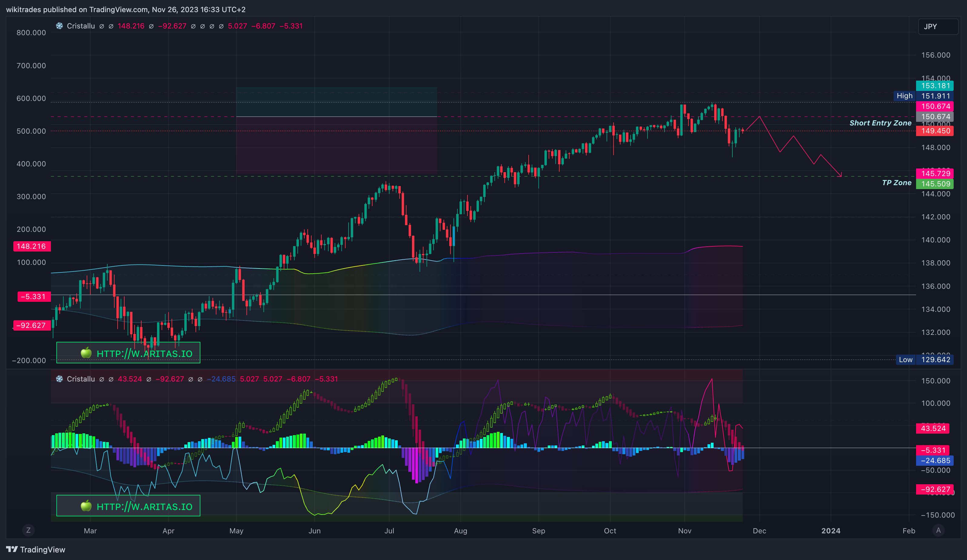Click the Cristallu snowflake icon in lower pane

point(59,379)
